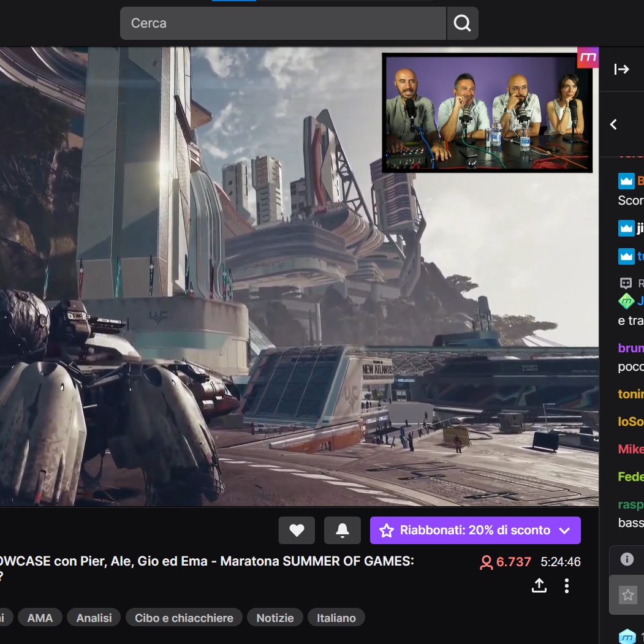Open chat user Mike's name
Screen dimensions: 644x644
click(x=631, y=449)
